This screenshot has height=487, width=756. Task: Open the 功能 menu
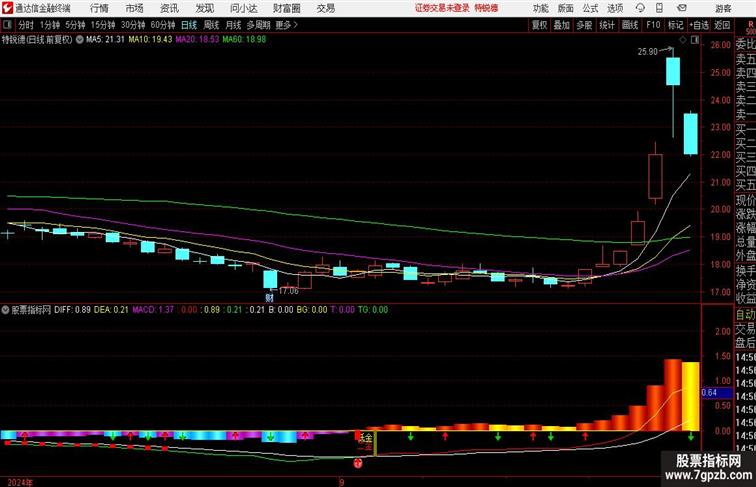pos(540,8)
